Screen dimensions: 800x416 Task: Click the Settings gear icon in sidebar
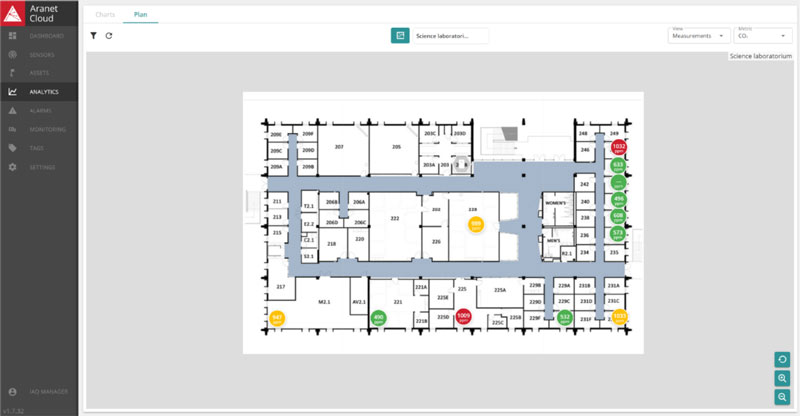[13, 167]
